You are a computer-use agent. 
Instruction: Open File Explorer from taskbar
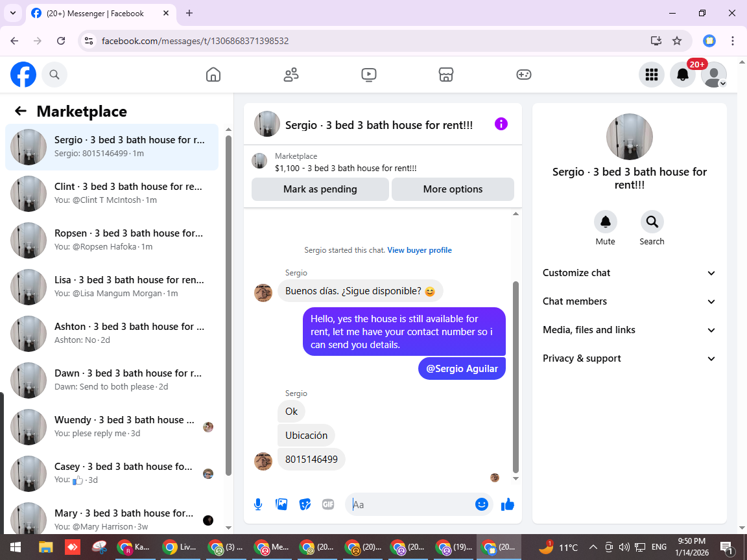point(46,547)
